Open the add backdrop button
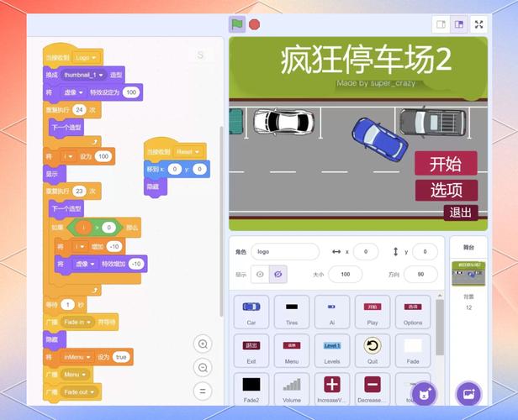518x420 pixels. click(x=468, y=394)
